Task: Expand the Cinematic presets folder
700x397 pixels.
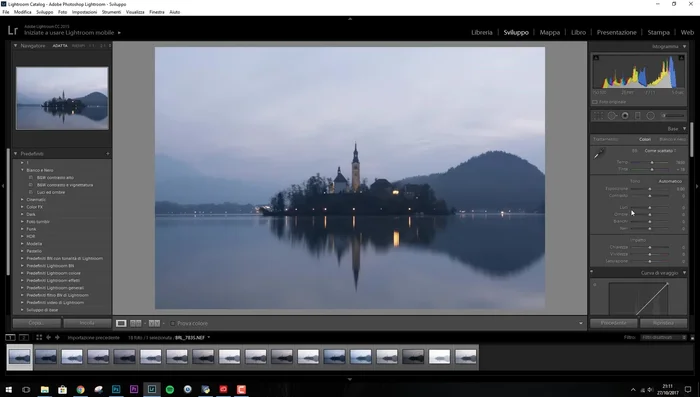Action: click(x=22, y=200)
